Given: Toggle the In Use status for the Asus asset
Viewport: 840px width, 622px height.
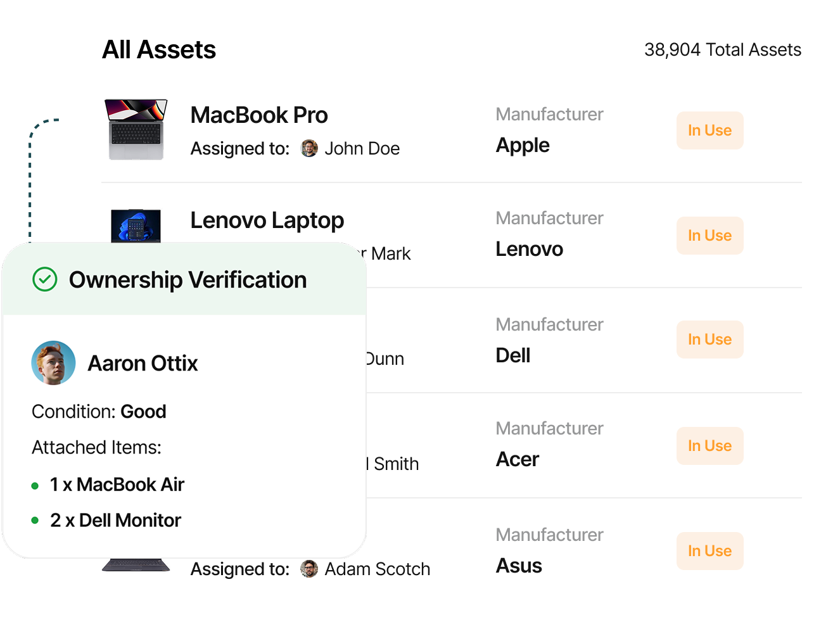Looking at the screenshot, I should [x=710, y=551].
